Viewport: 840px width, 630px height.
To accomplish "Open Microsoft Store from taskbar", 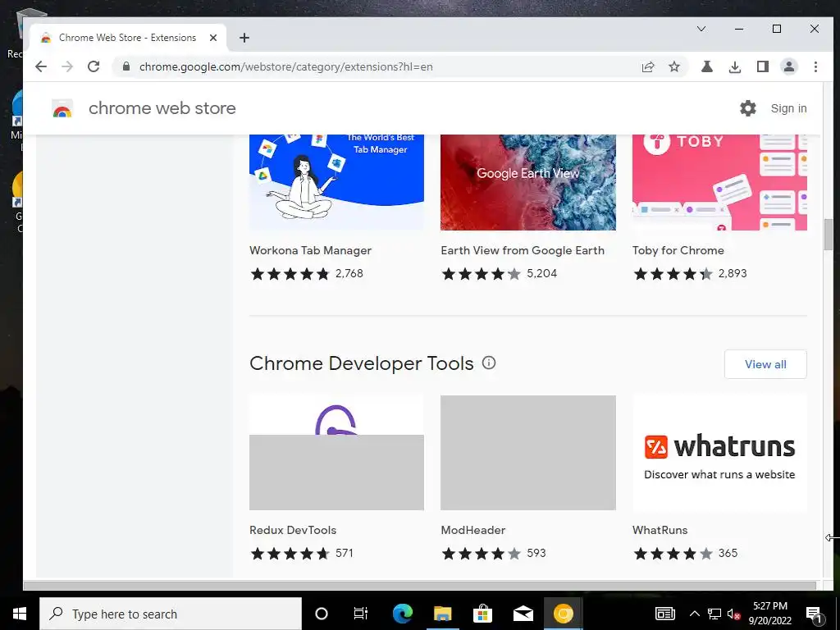I will (482, 614).
